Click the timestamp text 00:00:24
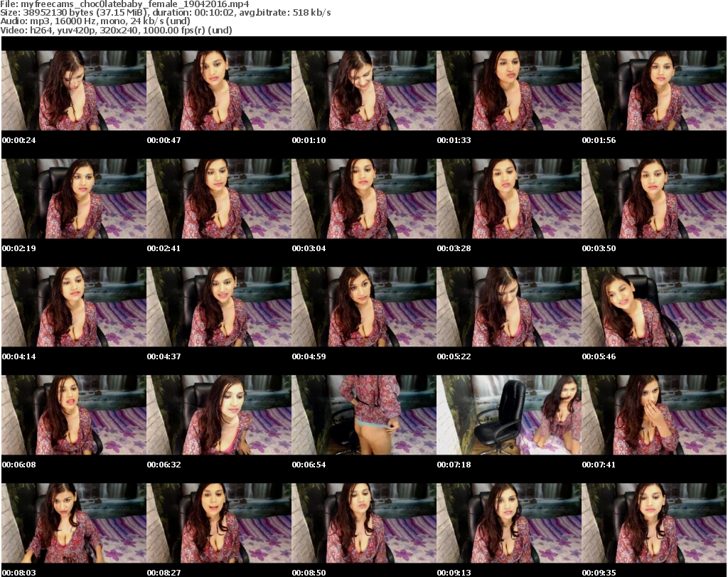 [x=18, y=140]
